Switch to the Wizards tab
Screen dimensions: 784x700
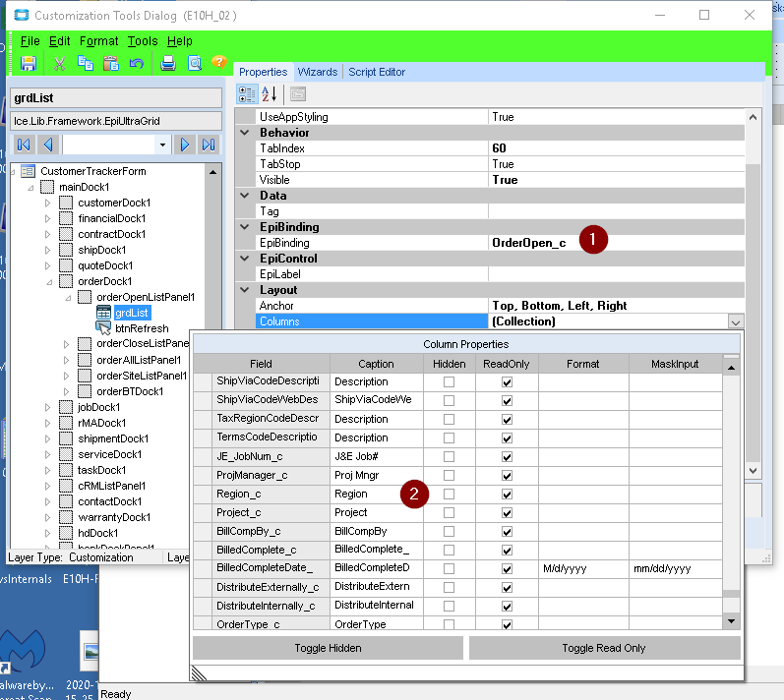[x=318, y=72]
